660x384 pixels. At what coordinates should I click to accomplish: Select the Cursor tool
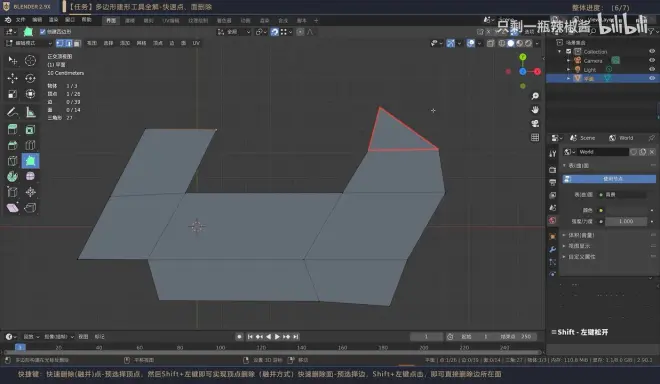click(x=30, y=61)
